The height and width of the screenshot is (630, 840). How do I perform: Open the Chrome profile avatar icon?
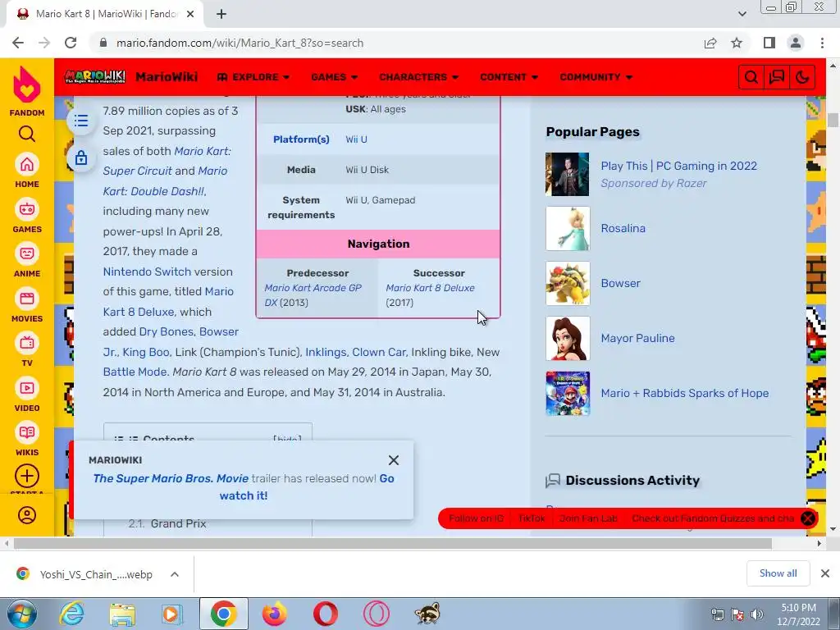(796, 43)
